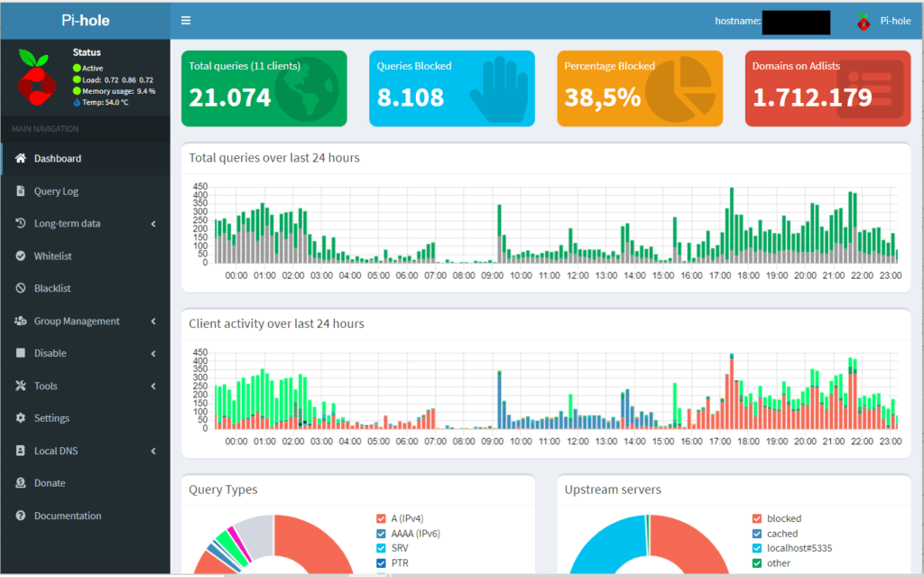
Task: Open the Whitelist menu item
Action: 86,256
